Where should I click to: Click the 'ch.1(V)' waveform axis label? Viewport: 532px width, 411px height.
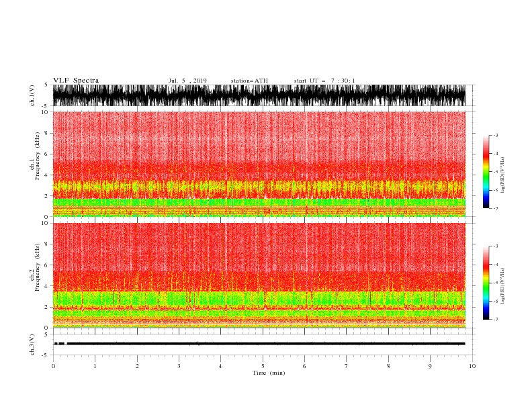coord(32,95)
